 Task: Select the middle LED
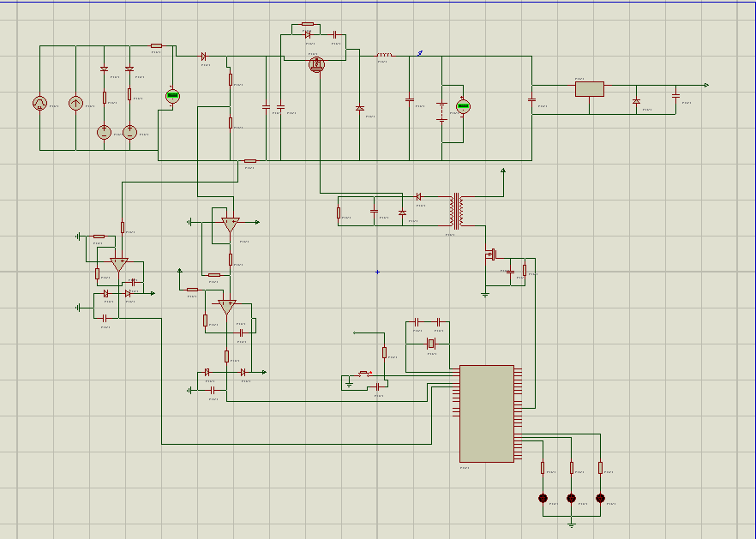[572, 498]
